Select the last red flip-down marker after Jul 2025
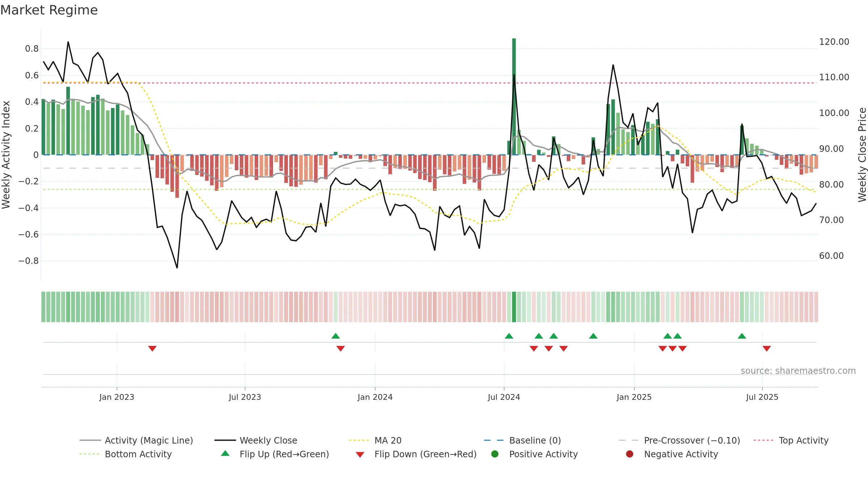This screenshot has height=488, width=868. (x=767, y=348)
